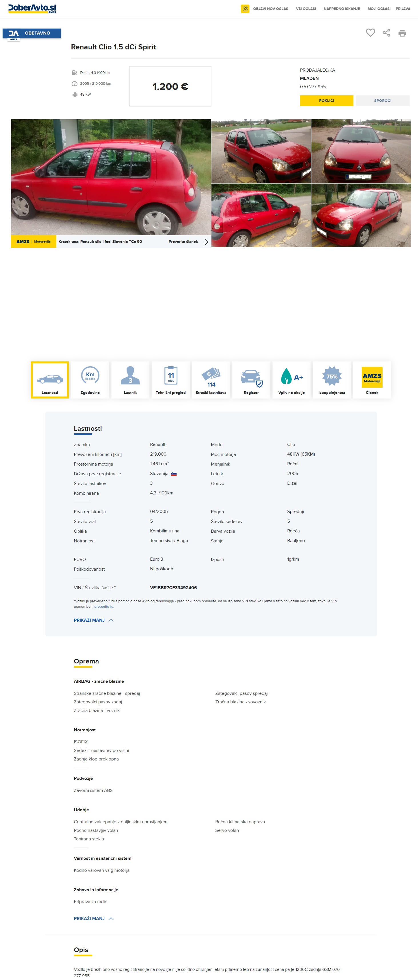Click 'Ročna klimatska naprava' equipment item
The width and height of the screenshot is (418, 980).
click(x=240, y=822)
